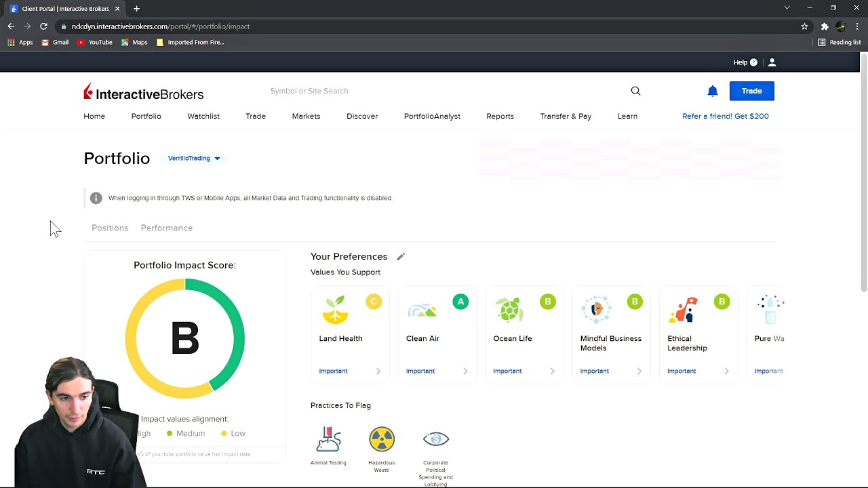Click Corporate Political Spending eye icon
868x488 pixels.
pos(436,439)
